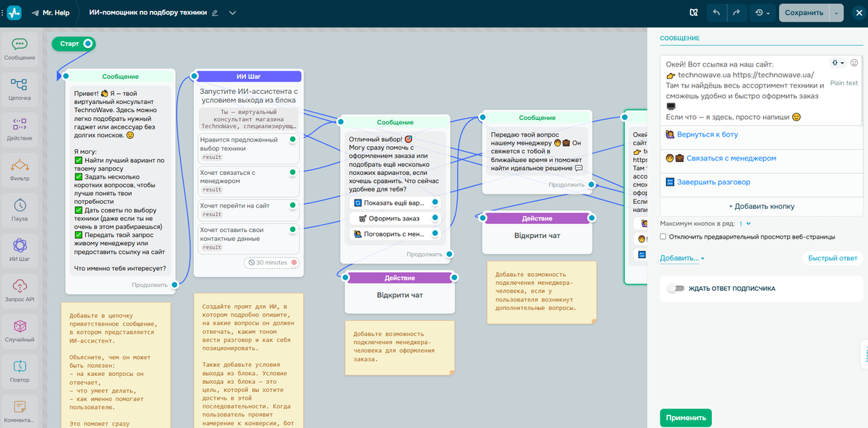The image size is (868, 428).
Task: Select the Фильтр element in the sidebar
Action: tap(20, 168)
